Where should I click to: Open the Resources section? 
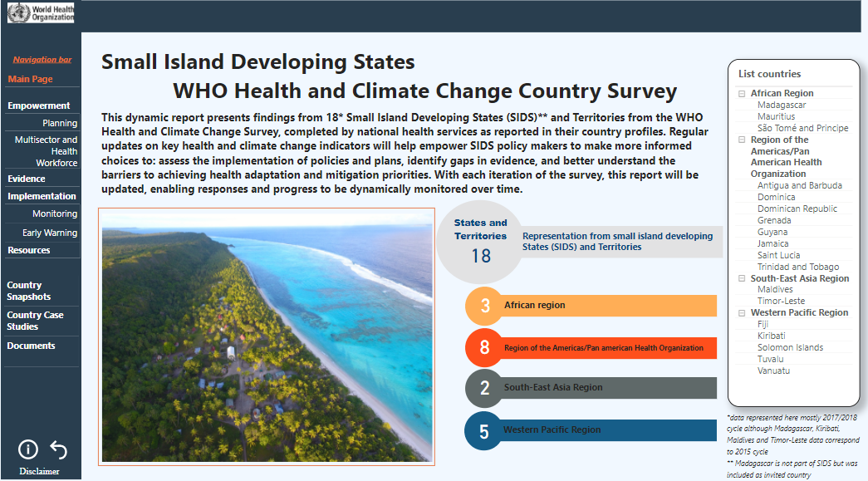[29, 250]
